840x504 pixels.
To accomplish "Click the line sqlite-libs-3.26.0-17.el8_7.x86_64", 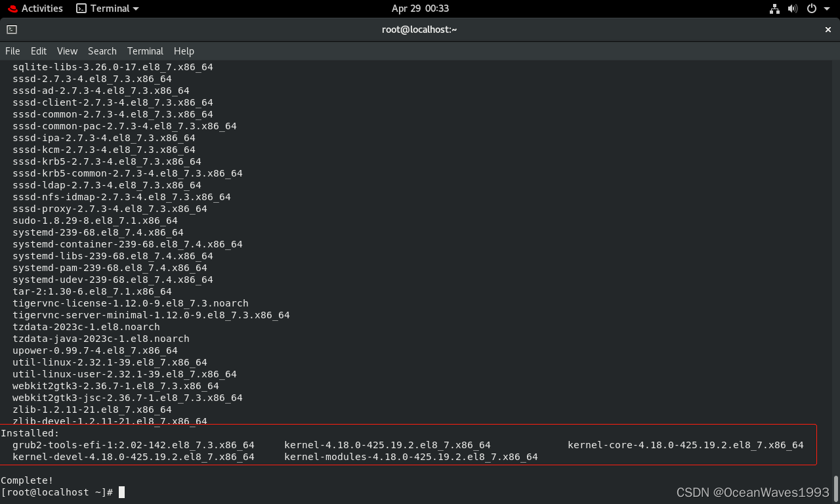I will [x=113, y=67].
